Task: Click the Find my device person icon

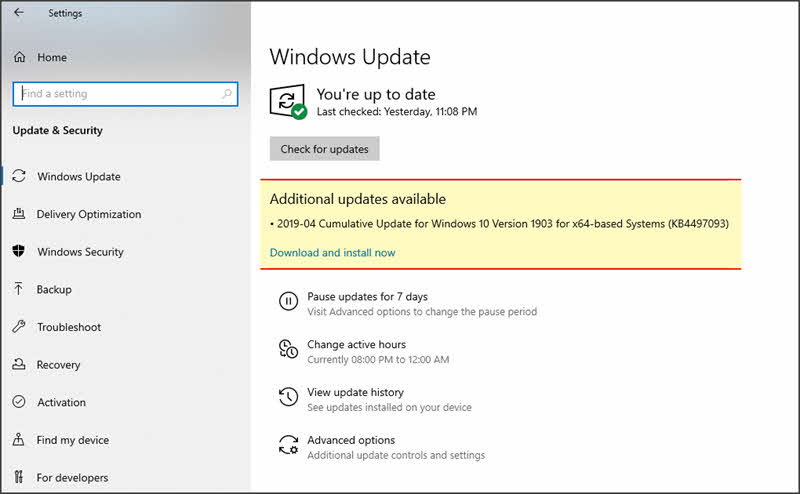Action: [x=19, y=439]
